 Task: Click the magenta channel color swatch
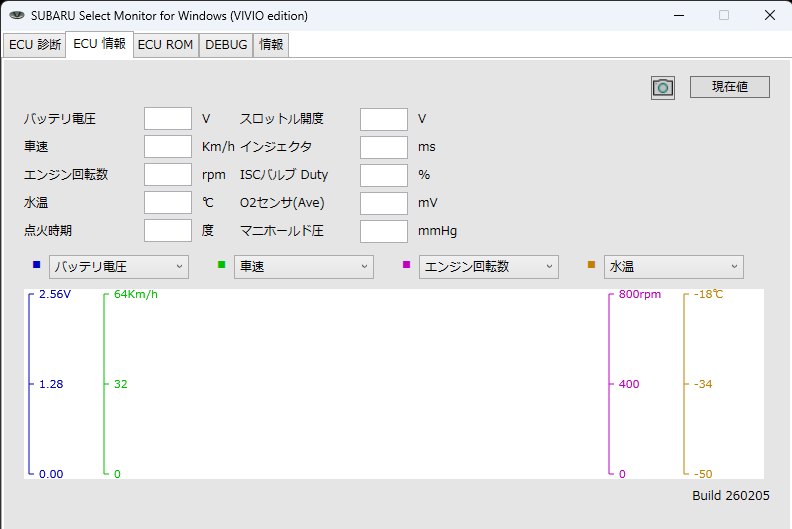point(407,265)
